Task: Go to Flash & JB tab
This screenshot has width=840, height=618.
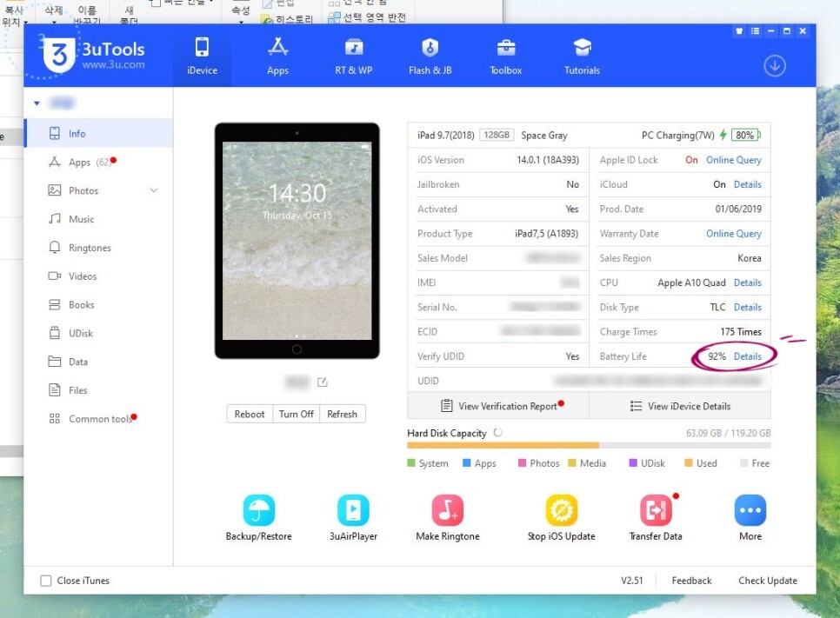Action: (x=430, y=55)
